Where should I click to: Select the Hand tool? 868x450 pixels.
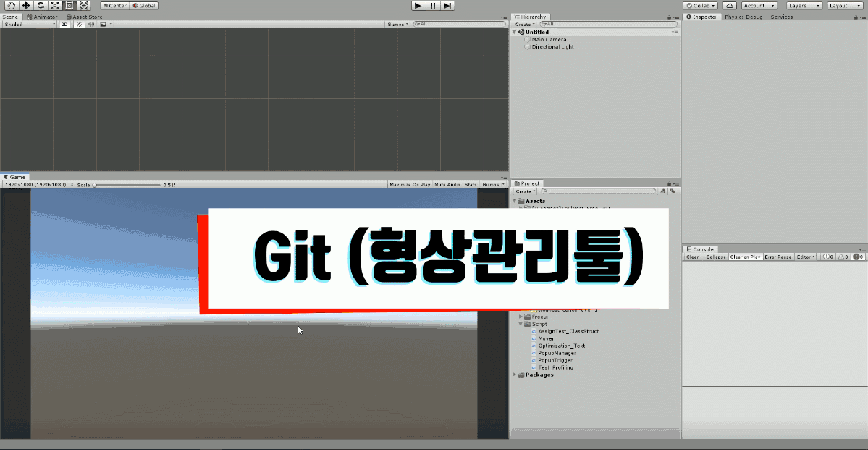11,6
